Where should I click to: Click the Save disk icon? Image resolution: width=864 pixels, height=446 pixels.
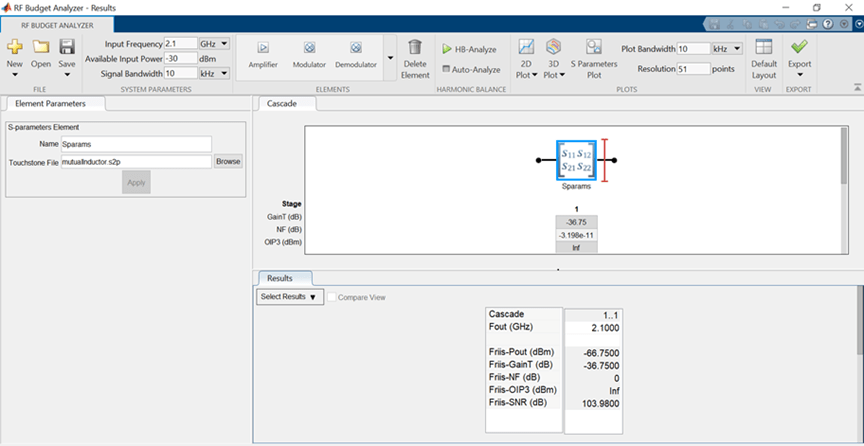click(67, 47)
